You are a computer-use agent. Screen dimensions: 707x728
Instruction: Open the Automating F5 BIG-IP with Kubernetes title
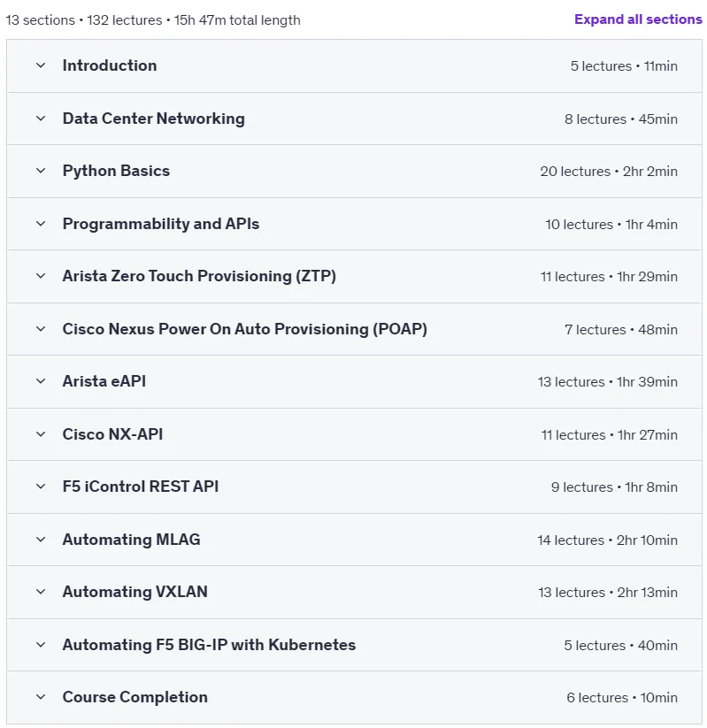point(209,645)
